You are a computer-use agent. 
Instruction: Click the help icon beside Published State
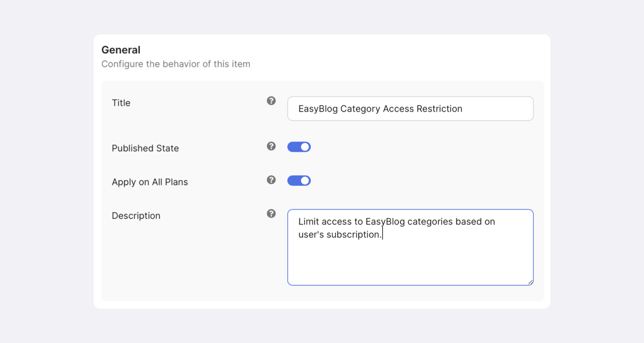click(271, 146)
